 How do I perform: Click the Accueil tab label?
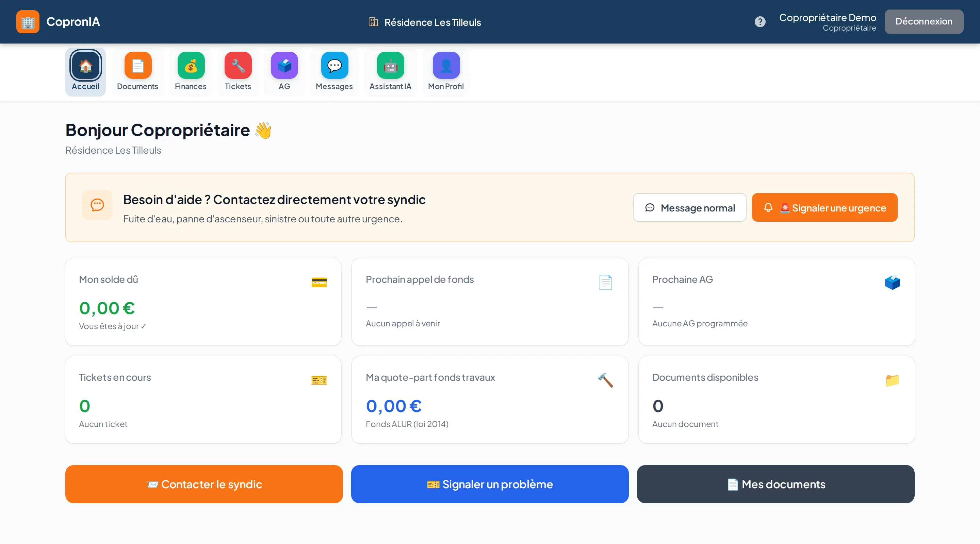pos(86,86)
